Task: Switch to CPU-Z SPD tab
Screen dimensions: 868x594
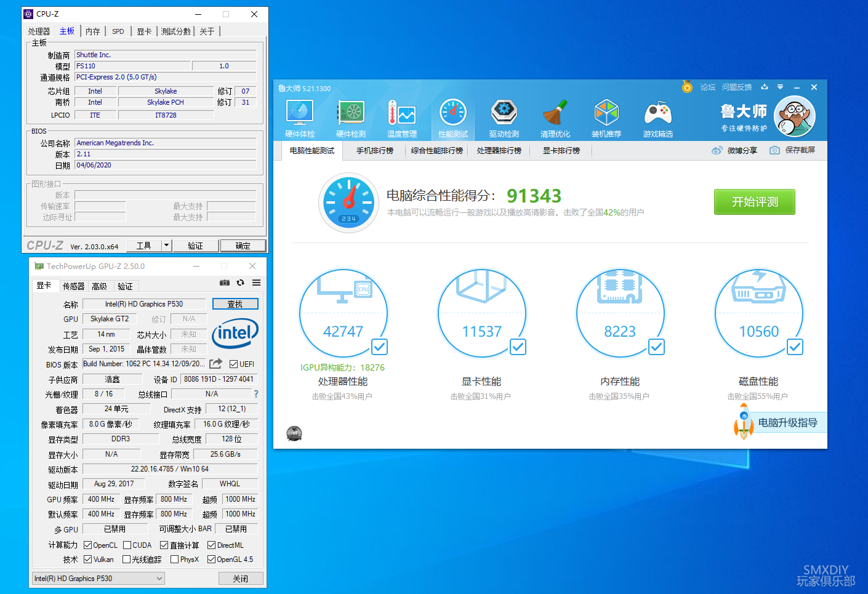Action: (118, 31)
